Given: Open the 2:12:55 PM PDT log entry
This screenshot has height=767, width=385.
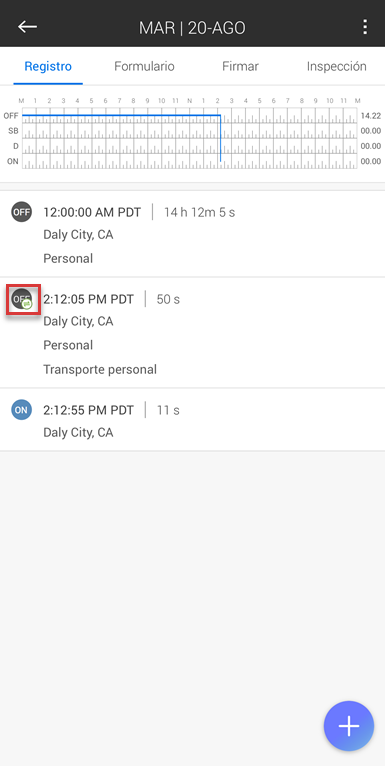Looking at the screenshot, I should pyautogui.click(x=192, y=420).
